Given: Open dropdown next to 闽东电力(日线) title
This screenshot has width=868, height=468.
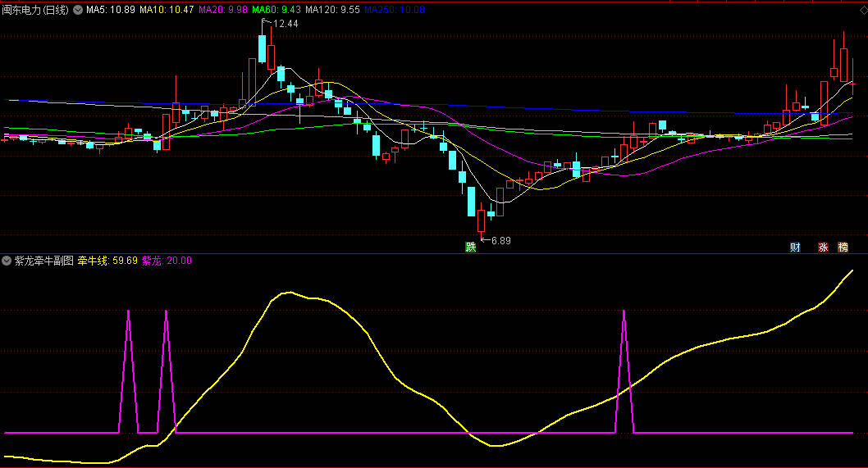Looking at the screenshot, I should [78, 10].
